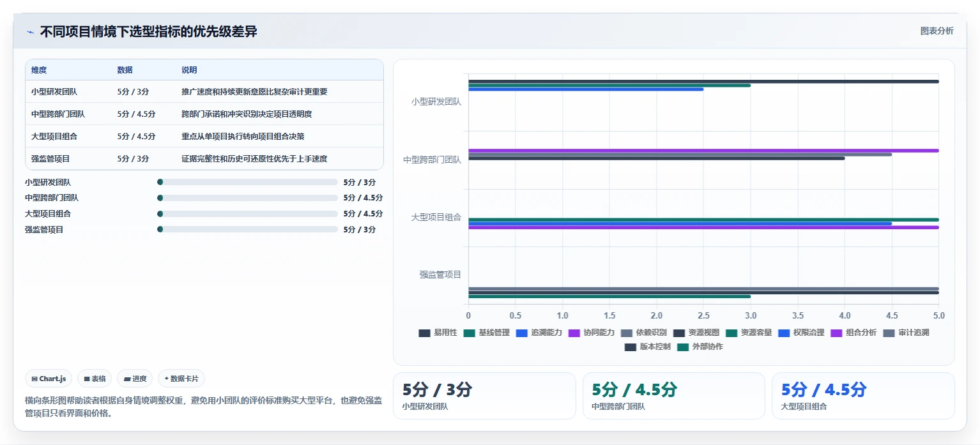Click the description 跨部门承诺和冲突识别决定项目透明度
980x445 pixels.
[x=247, y=114]
